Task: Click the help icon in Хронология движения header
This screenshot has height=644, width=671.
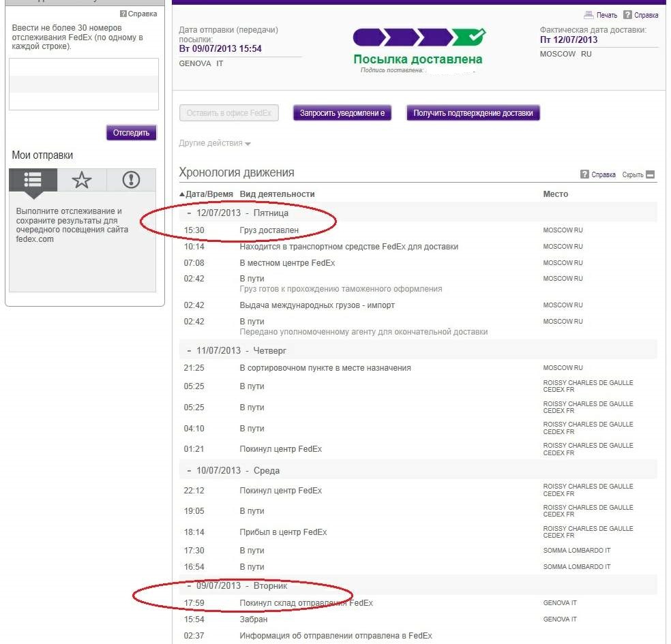Action: pos(584,174)
